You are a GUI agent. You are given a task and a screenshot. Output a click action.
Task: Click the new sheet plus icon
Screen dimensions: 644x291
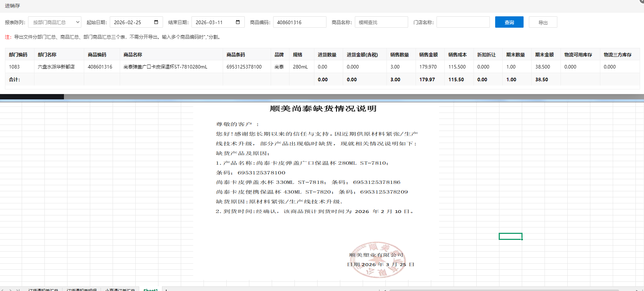coord(166,290)
